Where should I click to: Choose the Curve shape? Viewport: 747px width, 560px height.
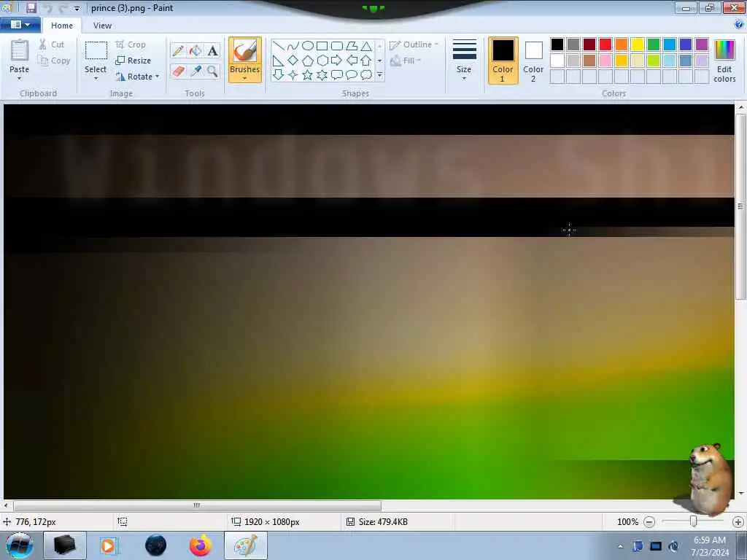click(293, 46)
